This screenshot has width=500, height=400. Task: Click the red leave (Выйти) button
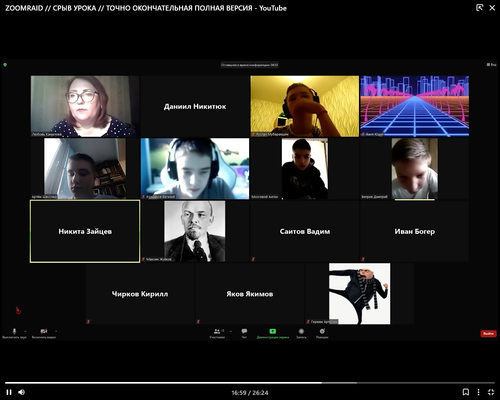488,333
